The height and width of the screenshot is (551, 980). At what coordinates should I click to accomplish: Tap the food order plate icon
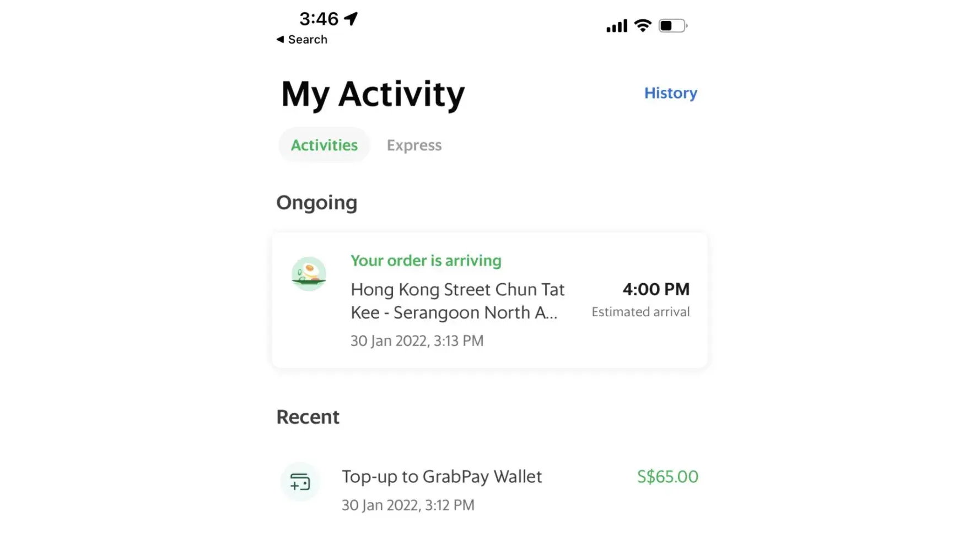tap(309, 274)
